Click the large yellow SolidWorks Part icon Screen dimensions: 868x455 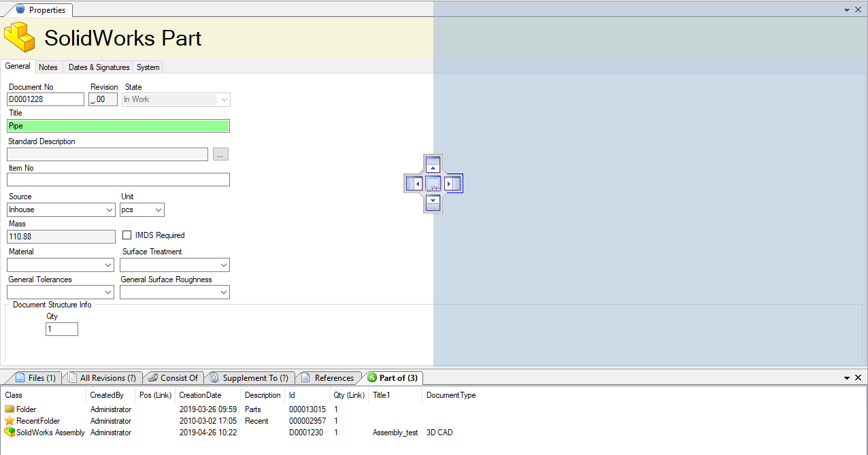(19, 37)
